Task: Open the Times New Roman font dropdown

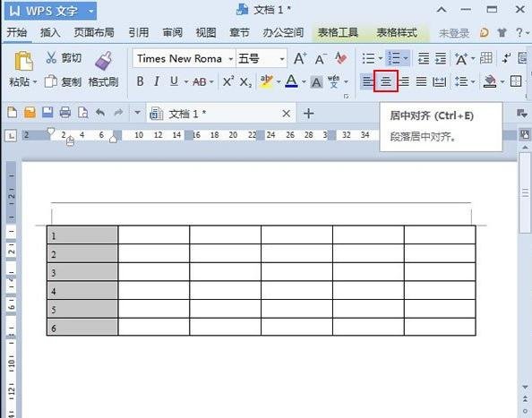Action: coord(231,59)
